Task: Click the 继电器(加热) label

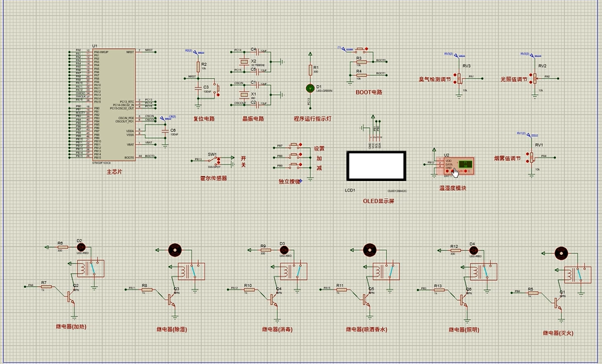Action: tap(71, 327)
